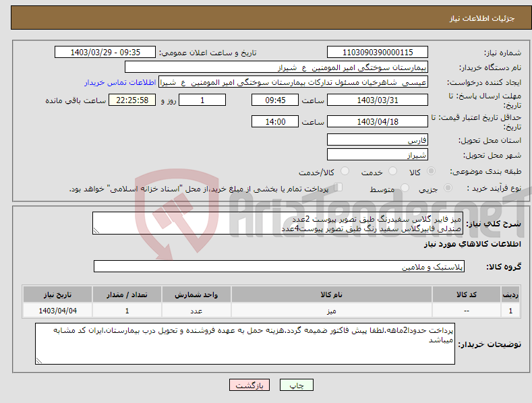Click the page title جزئیات اطلاعات نیاز
532x403 pixels.
(482, 18)
